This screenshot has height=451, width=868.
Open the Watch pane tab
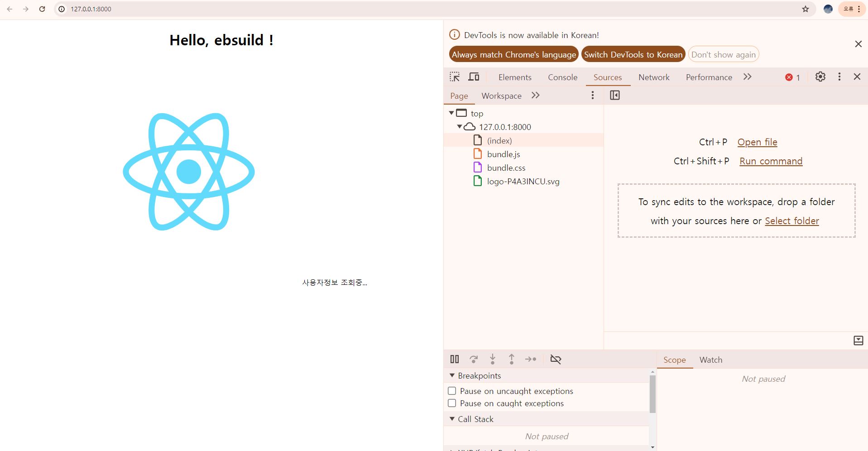(711, 360)
